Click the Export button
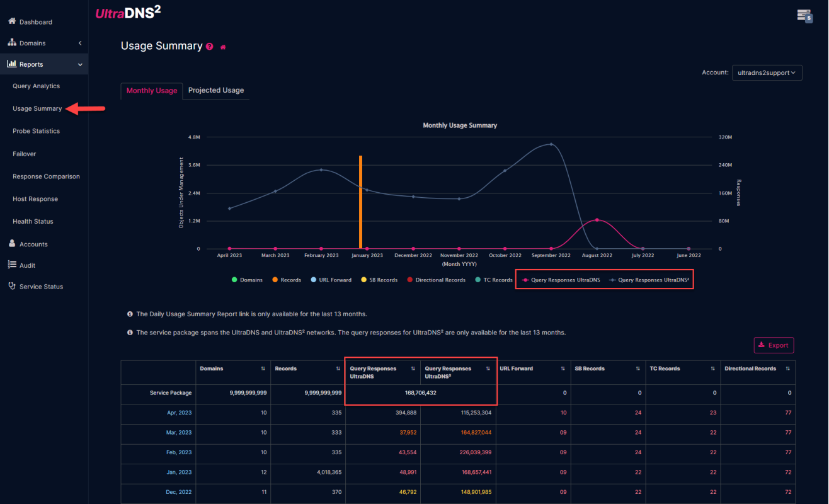 point(774,345)
